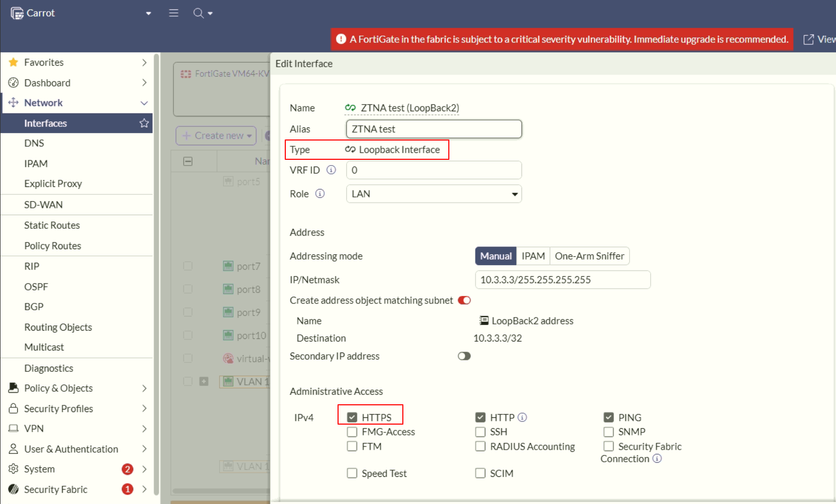Click the LoopBack2 address object icon
836x504 pixels.
[x=484, y=321]
